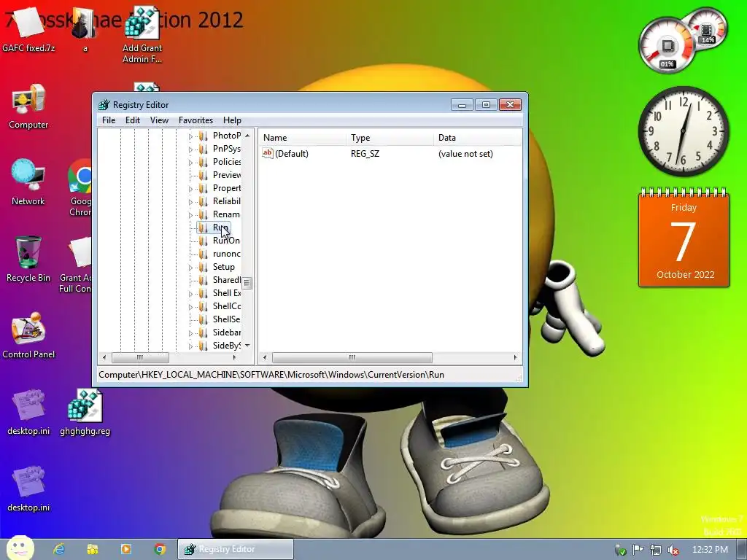Viewport: 747px width, 560px height.
Task: Click the smiley Start button
Action: pos(20,548)
